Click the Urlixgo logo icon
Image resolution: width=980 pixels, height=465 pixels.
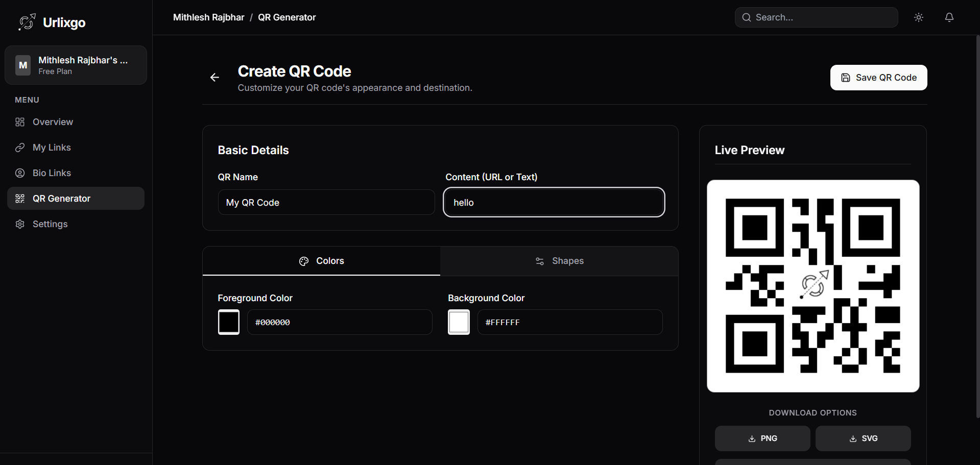27,22
